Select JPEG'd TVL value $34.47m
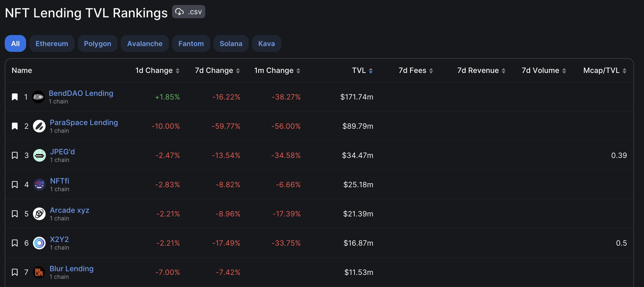This screenshot has height=287, width=644. click(x=358, y=155)
